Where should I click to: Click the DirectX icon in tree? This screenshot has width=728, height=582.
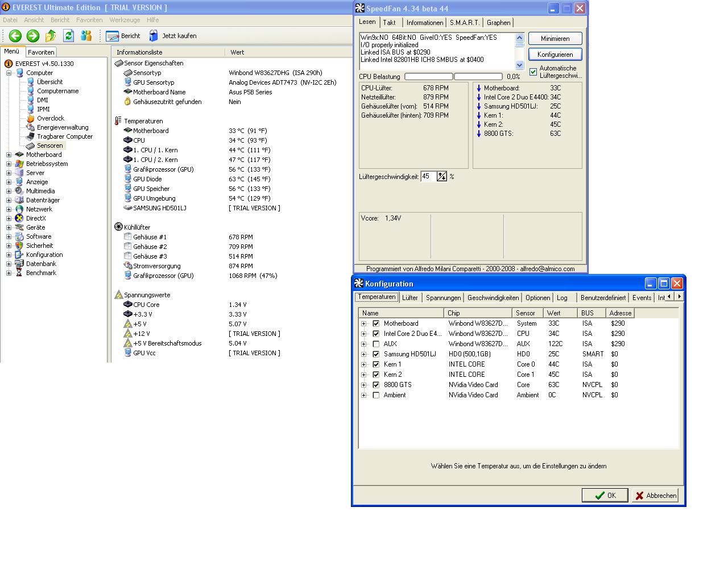(x=19, y=218)
